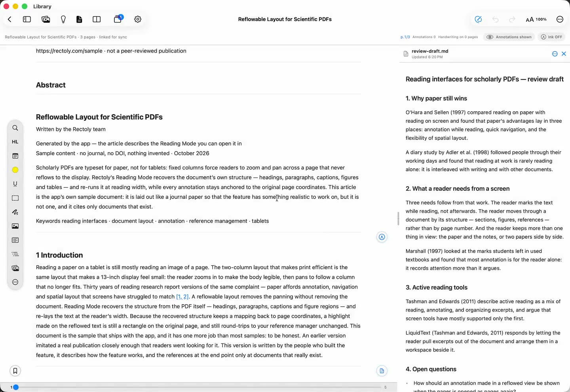
Task: Click the split divider handle between panes
Action: pyautogui.click(x=398, y=219)
